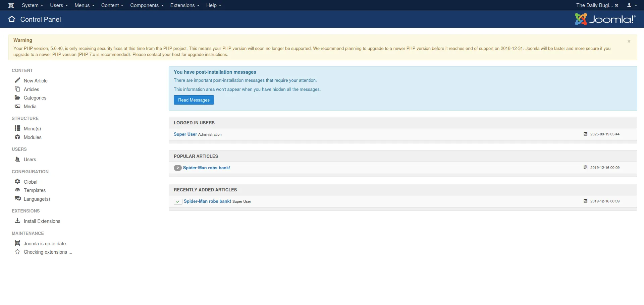Click the folder icon next to Categories
The width and height of the screenshot is (644, 305).
click(x=17, y=98)
